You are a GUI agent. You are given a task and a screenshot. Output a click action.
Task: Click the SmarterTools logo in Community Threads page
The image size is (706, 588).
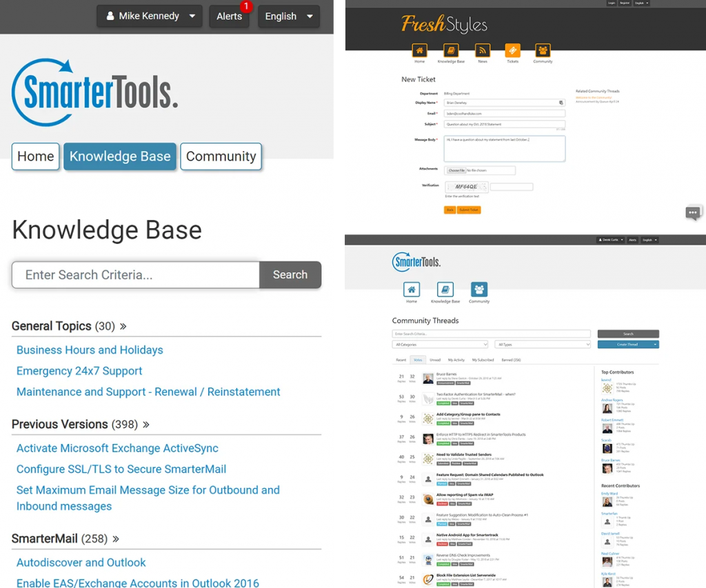point(416,262)
